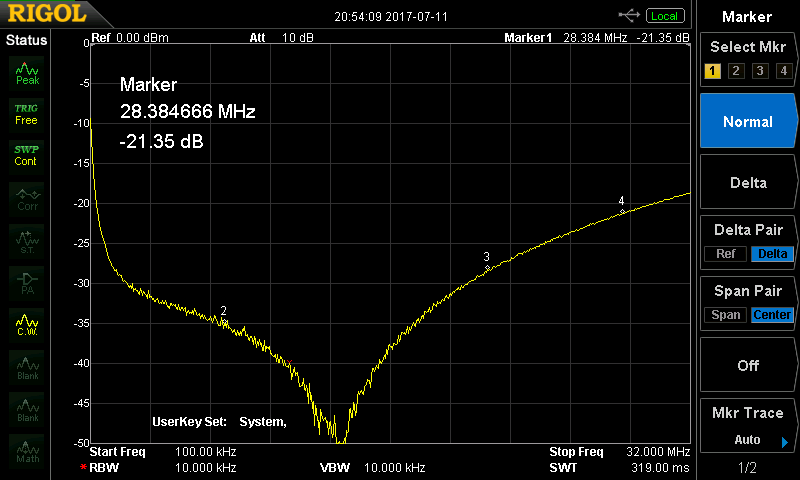Switch Delta Pair to Ref
The width and height of the screenshot is (800, 480).
[x=725, y=254]
